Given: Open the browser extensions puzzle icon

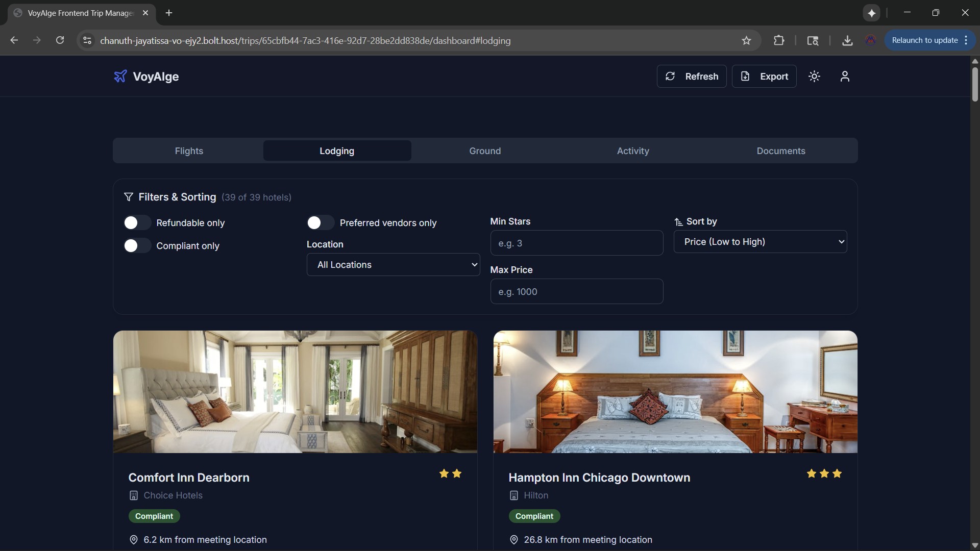Looking at the screenshot, I should click(779, 41).
